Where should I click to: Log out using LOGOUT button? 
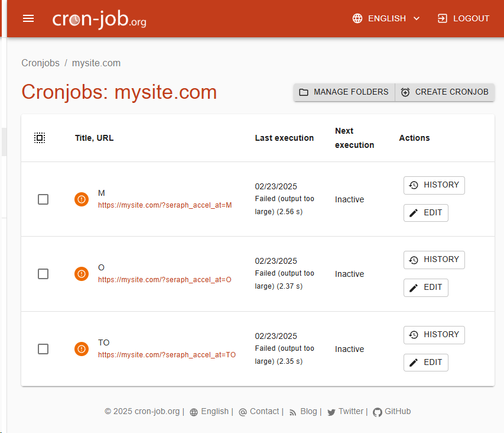point(463,18)
